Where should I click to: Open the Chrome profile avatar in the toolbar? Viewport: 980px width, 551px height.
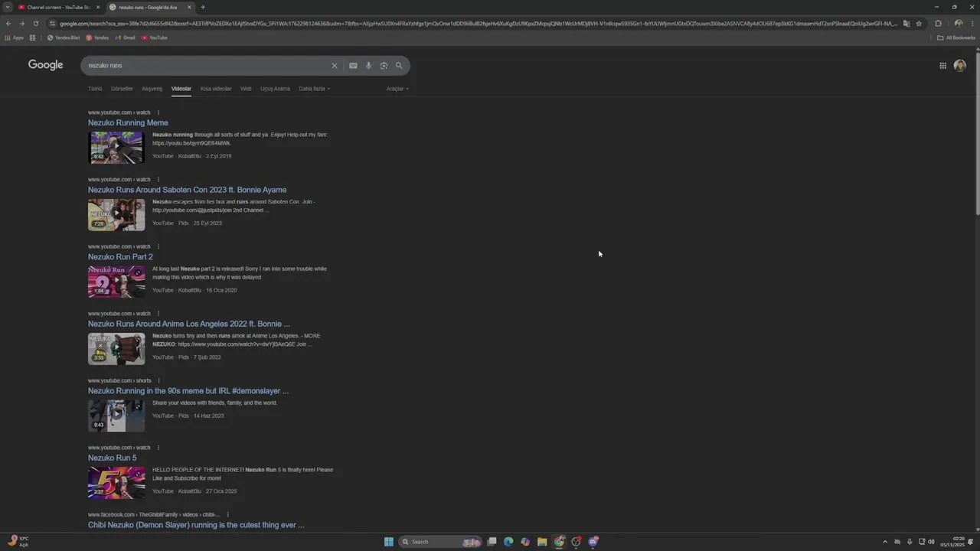click(x=958, y=24)
